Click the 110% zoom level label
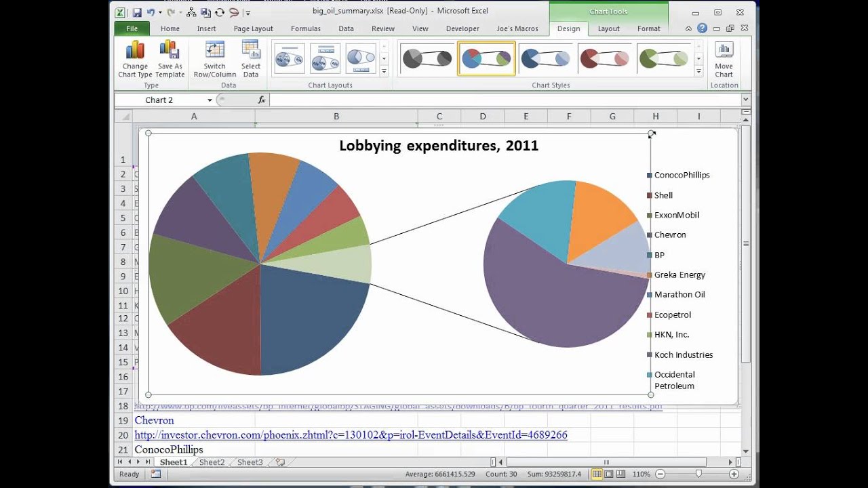This screenshot has height=488, width=868. 642,474
